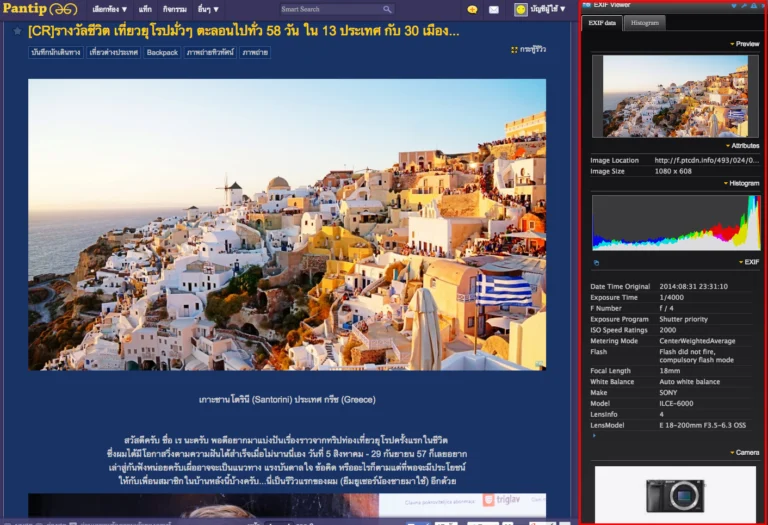Select the Model ILCE-6000 value
Image resolution: width=768 pixels, height=525 pixels.
(676, 404)
